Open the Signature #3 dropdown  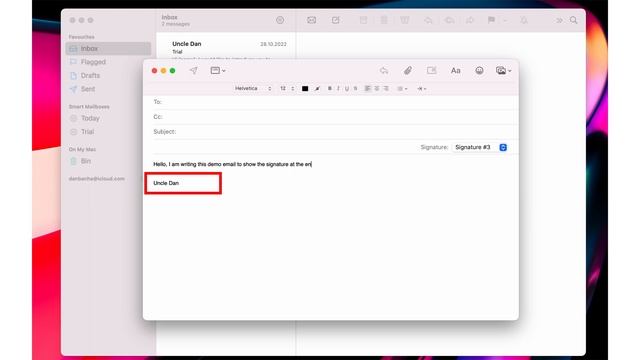[480, 147]
